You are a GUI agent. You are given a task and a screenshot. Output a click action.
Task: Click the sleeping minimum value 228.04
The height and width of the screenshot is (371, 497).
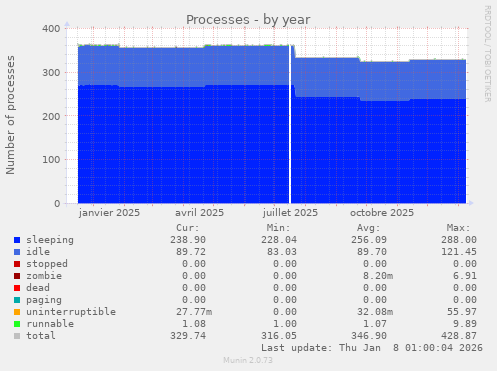click(x=279, y=240)
